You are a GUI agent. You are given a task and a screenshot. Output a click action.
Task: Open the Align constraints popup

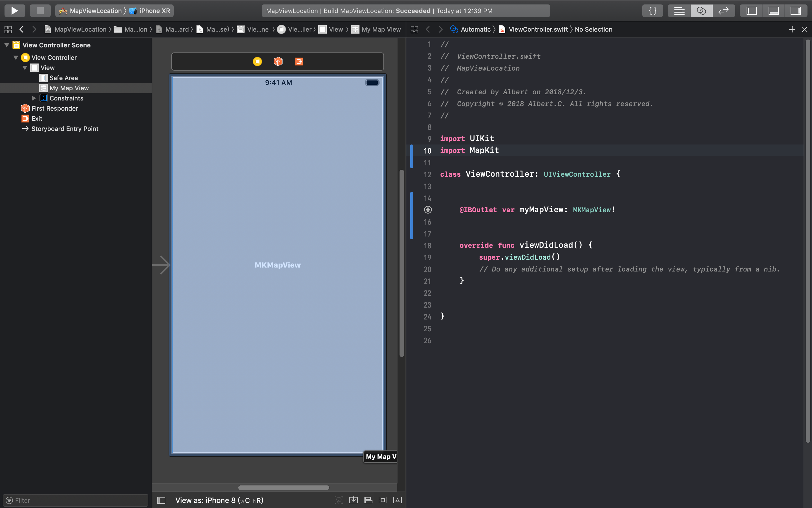coord(368,500)
